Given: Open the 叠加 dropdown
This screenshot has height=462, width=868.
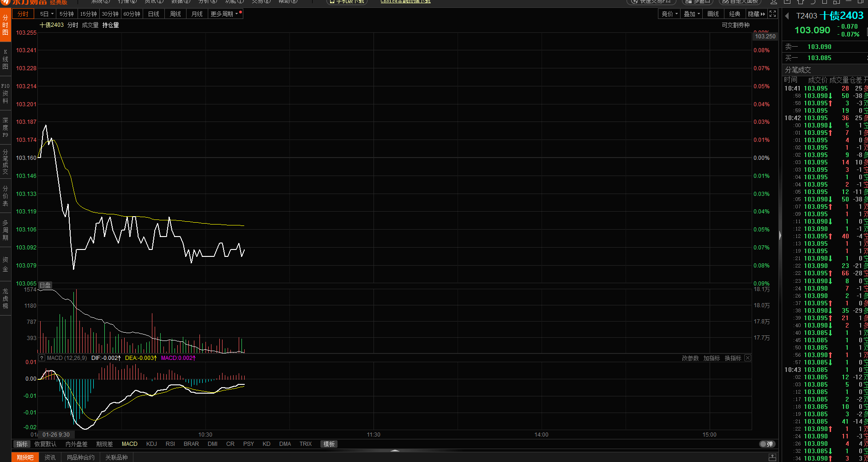Looking at the screenshot, I should (692, 14).
